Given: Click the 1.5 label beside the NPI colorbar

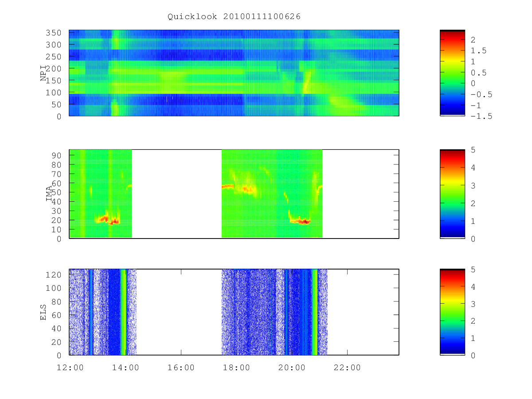Looking at the screenshot, I should (x=478, y=51).
